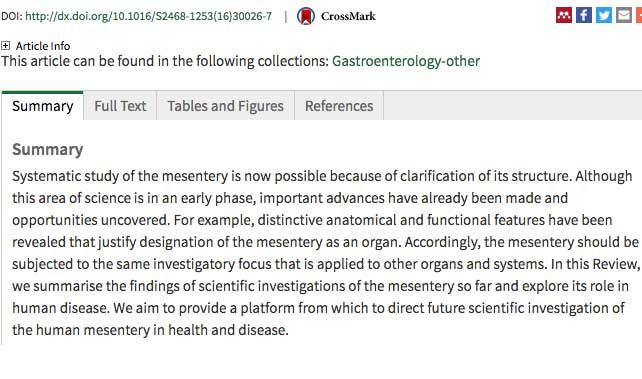Tweet article with Twitter bird icon

tap(604, 16)
